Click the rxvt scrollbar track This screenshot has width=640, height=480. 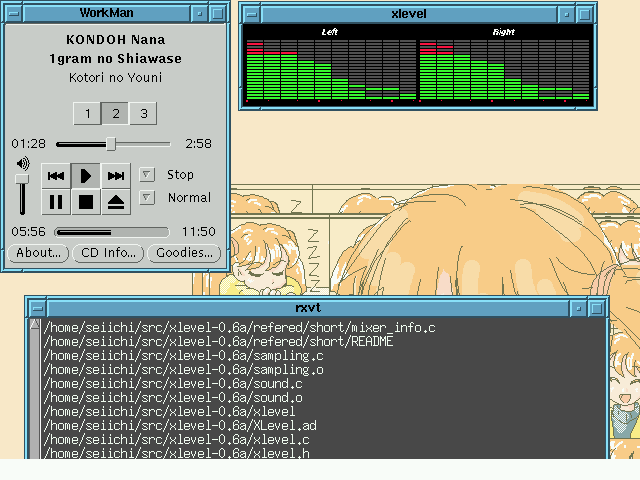(x=35, y=394)
